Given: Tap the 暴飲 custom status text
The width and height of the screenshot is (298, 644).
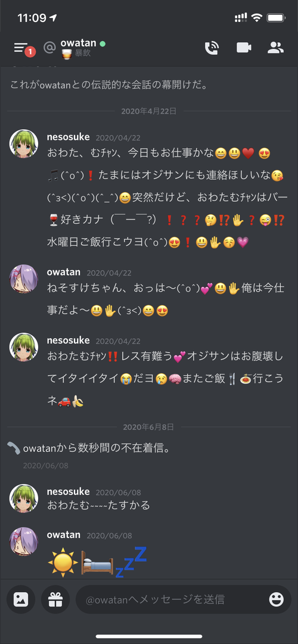Looking at the screenshot, I should 83,54.
